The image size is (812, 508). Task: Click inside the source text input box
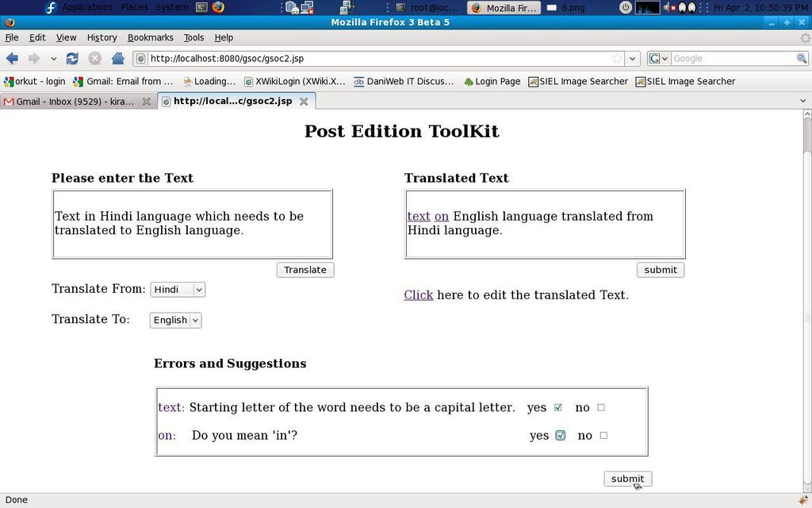[192, 224]
